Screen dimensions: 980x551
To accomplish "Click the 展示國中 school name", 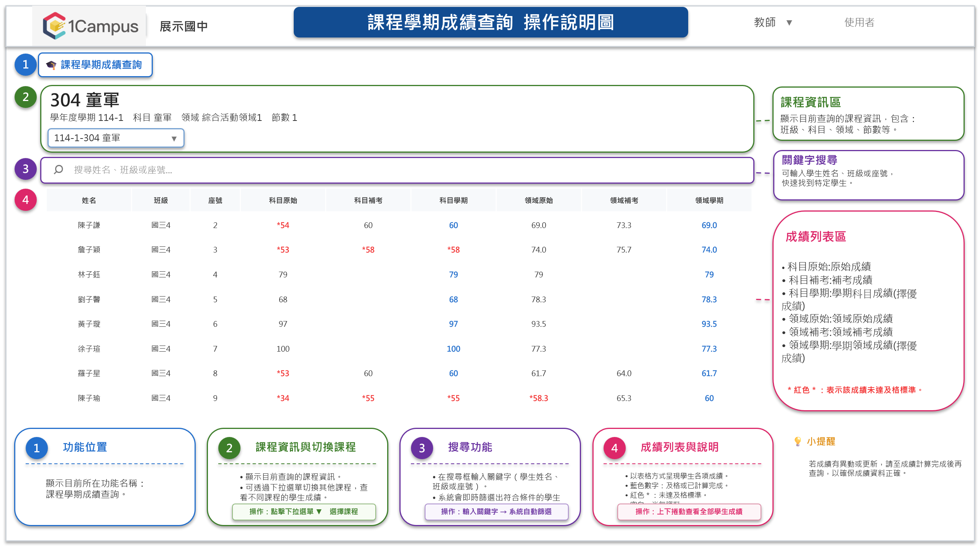I will click(x=184, y=26).
